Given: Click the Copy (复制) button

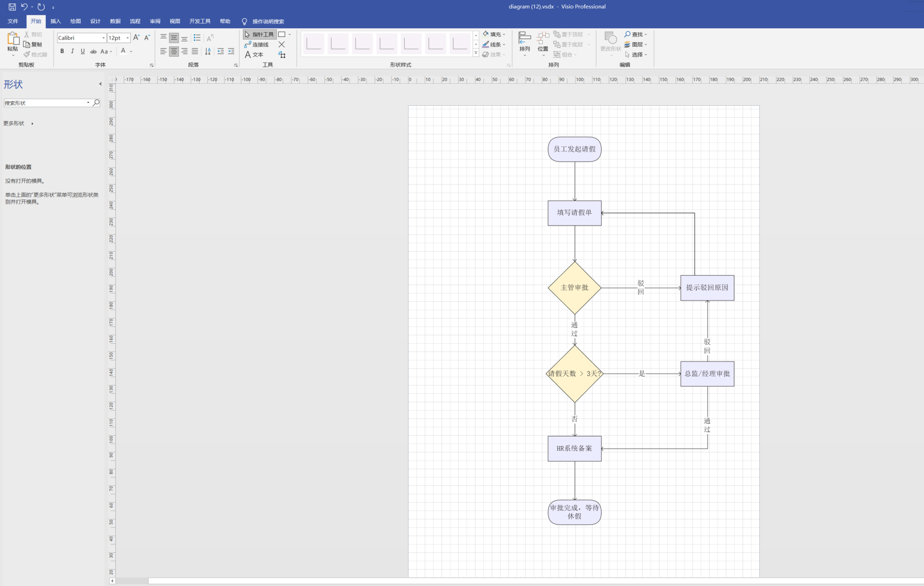Looking at the screenshot, I should [33, 44].
